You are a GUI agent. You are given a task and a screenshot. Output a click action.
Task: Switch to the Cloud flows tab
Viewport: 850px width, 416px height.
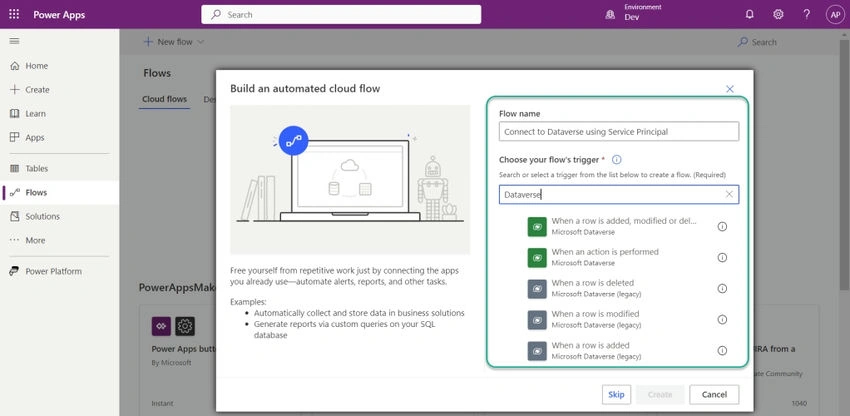164,99
